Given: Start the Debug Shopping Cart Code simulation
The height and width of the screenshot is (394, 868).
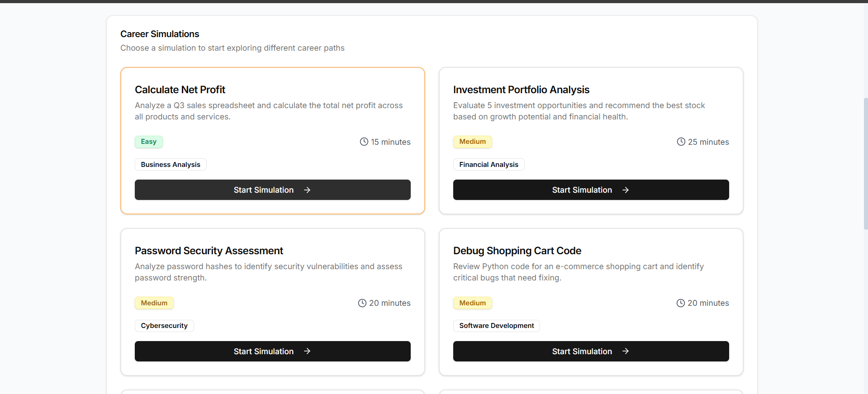Looking at the screenshot, I should (x=591, y=351).
